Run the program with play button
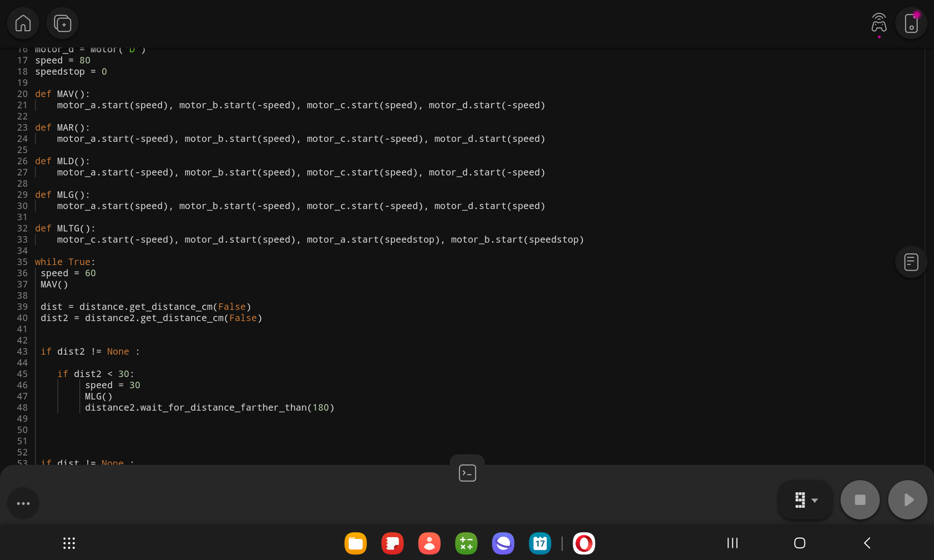Image resolution: width=934 pixels, height=560 pixels. pos(907,500)
